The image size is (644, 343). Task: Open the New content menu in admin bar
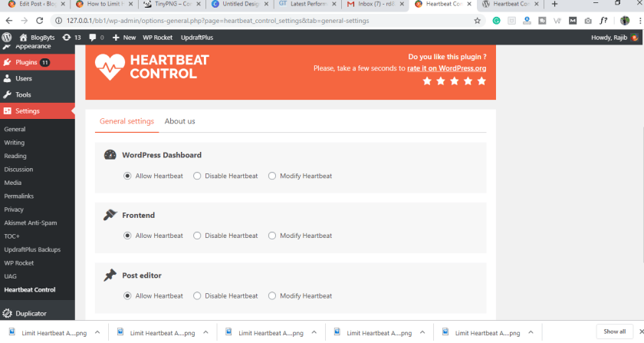tap(124, 38)
